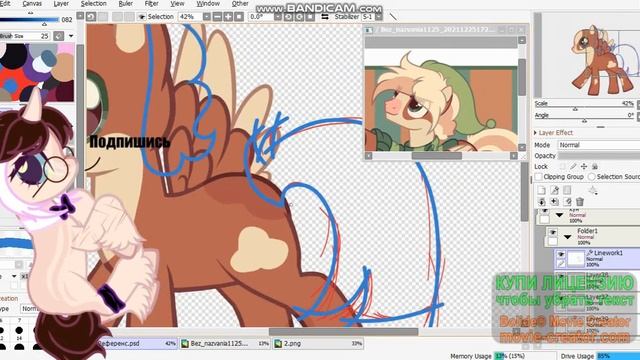640x360 pixels.
Task: Click the Brush Size 25 field
Action: point(24,36)
